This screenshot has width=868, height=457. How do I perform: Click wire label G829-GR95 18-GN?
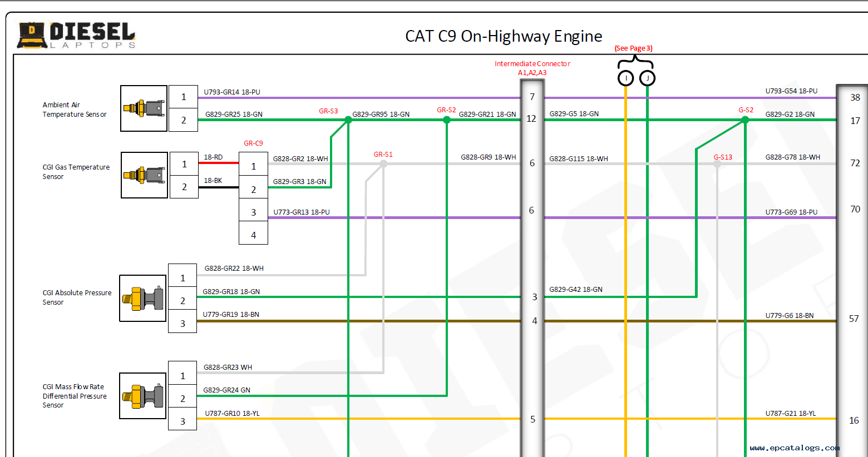click(x=381, y=115)
